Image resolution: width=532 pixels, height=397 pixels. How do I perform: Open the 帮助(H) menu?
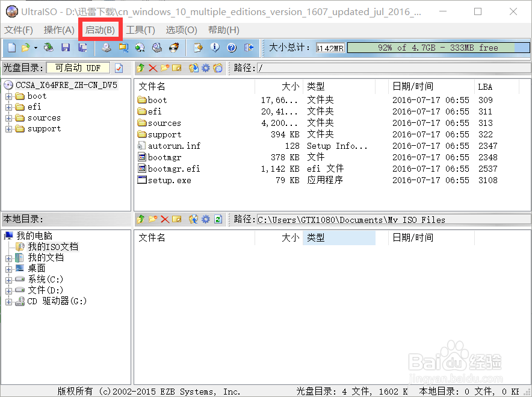click(x=224, y=30)
